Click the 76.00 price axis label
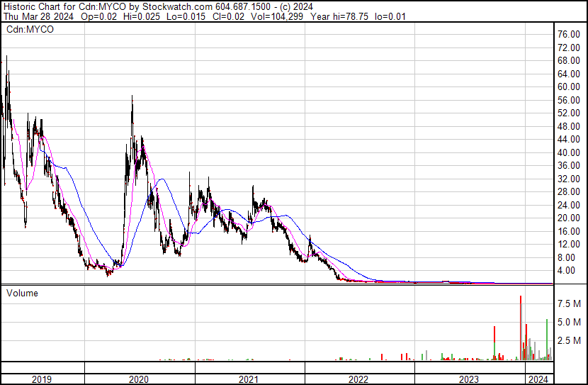This screenshot has height=385, width=588. (569, 35)
